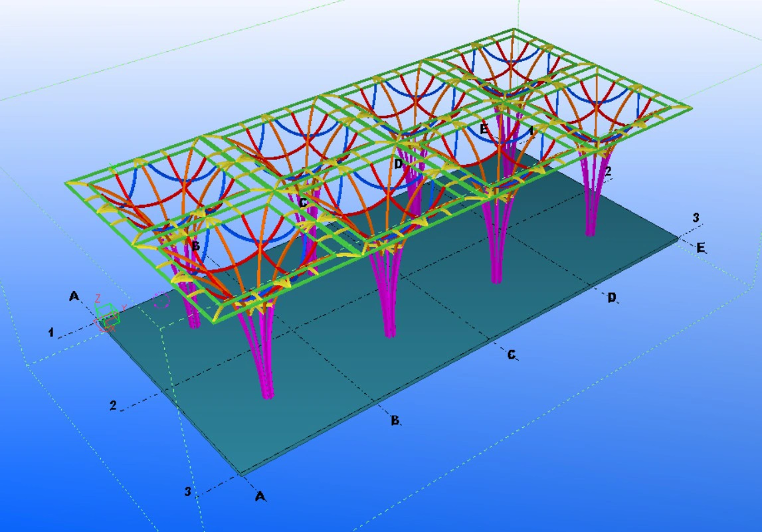Screen dimensions: 762x532
Task: Select grid label 3 above right-side label E
Action: pos(696,218)
